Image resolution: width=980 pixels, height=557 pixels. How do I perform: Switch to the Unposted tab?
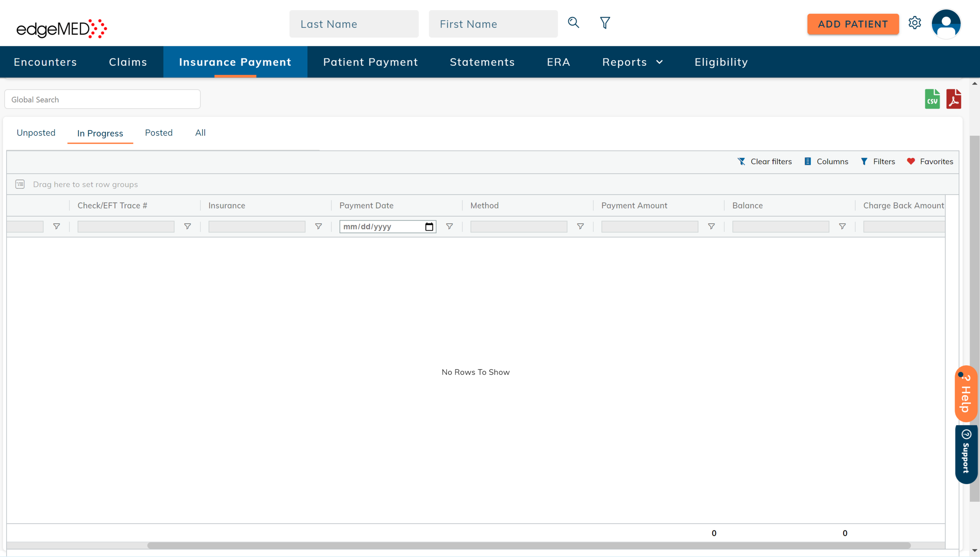click(x=36, y=133)
